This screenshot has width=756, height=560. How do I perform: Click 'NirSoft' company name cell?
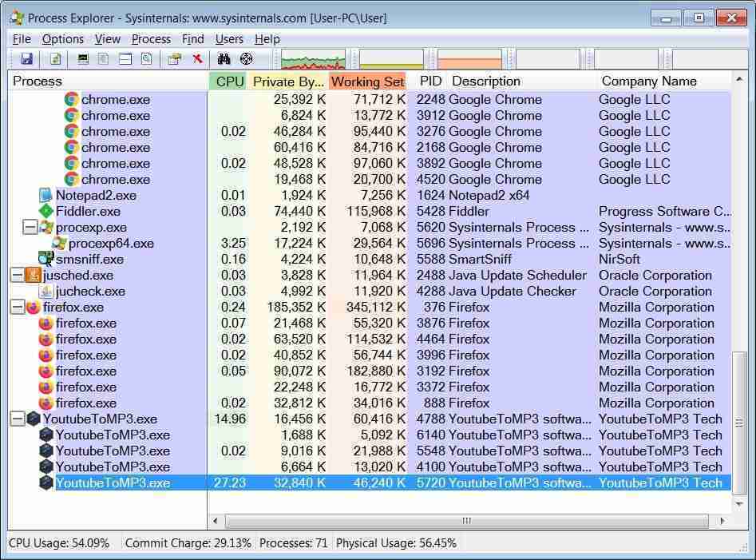(x=619, y=259)
